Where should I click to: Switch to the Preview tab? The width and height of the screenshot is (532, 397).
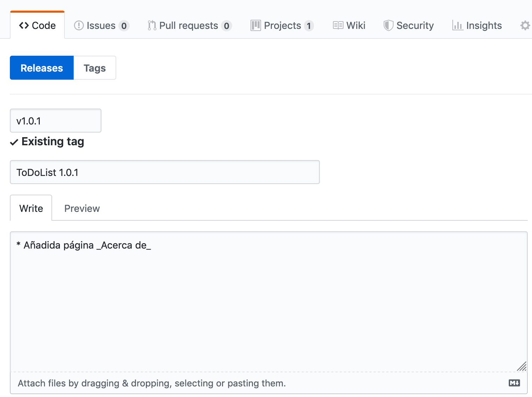click(82, 208)
